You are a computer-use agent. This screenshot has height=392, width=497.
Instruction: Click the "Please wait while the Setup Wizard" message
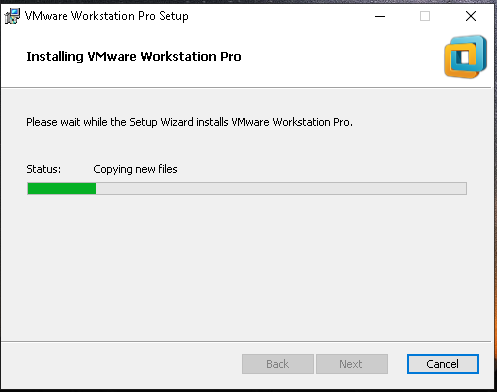pos(189,122)
